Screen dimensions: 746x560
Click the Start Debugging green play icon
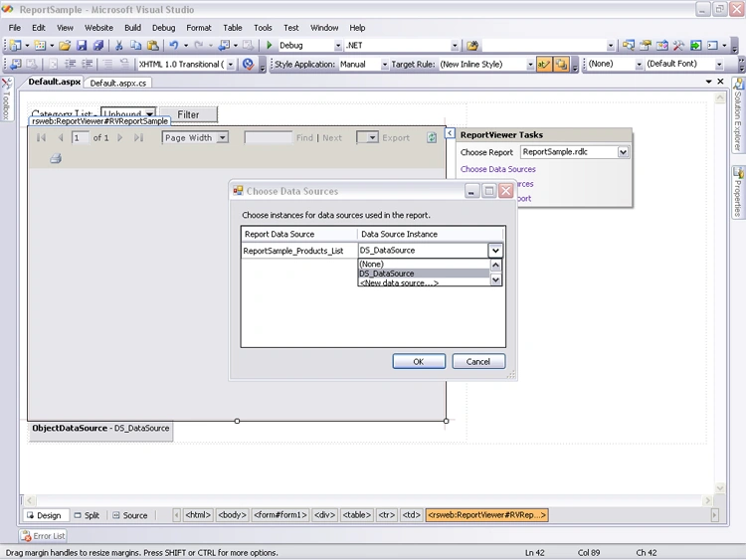[270, 45]
